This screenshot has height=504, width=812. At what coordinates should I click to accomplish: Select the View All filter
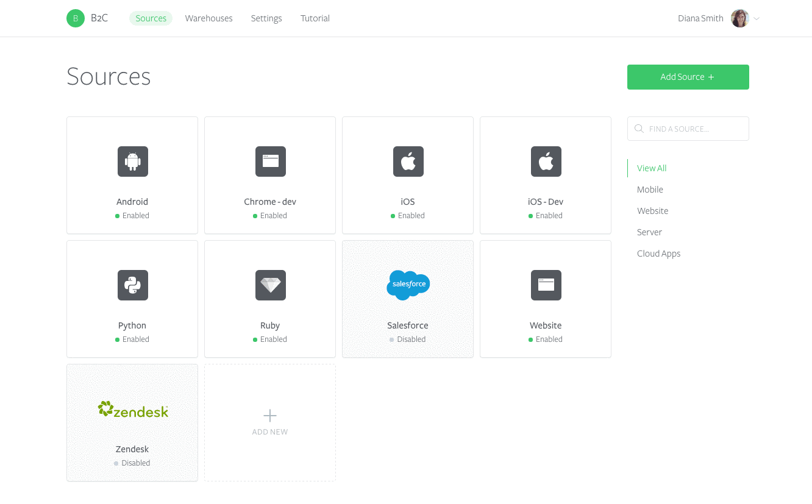[x=652, y=168]
